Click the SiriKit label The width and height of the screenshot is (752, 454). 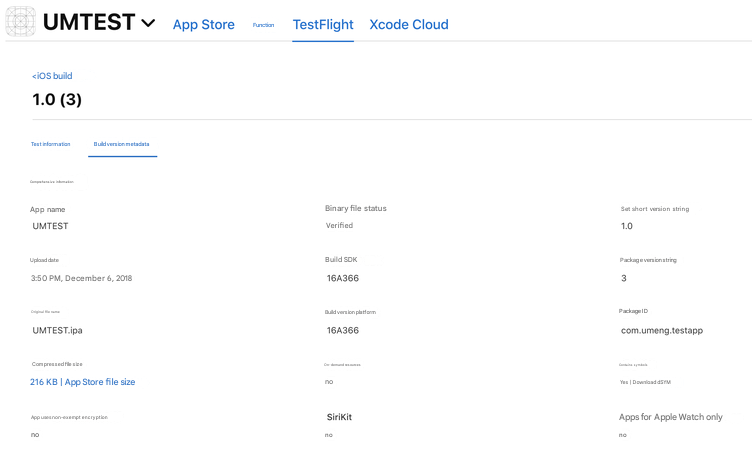(340, 417)
